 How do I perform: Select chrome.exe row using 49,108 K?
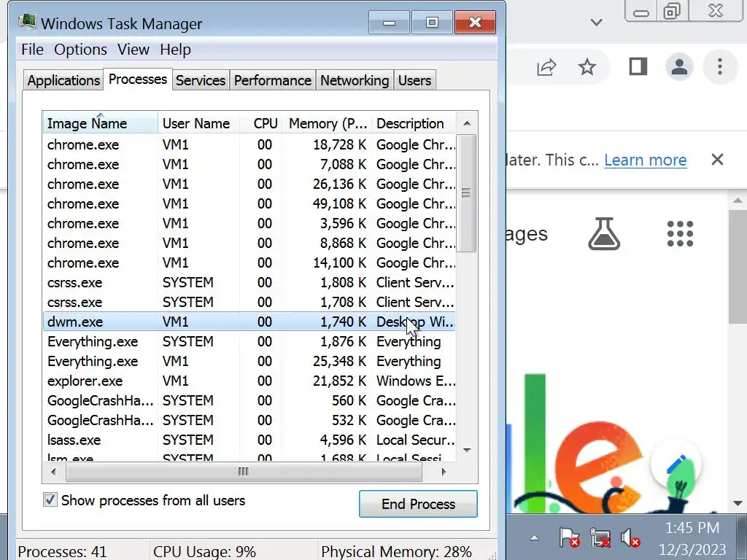[249, 204]
